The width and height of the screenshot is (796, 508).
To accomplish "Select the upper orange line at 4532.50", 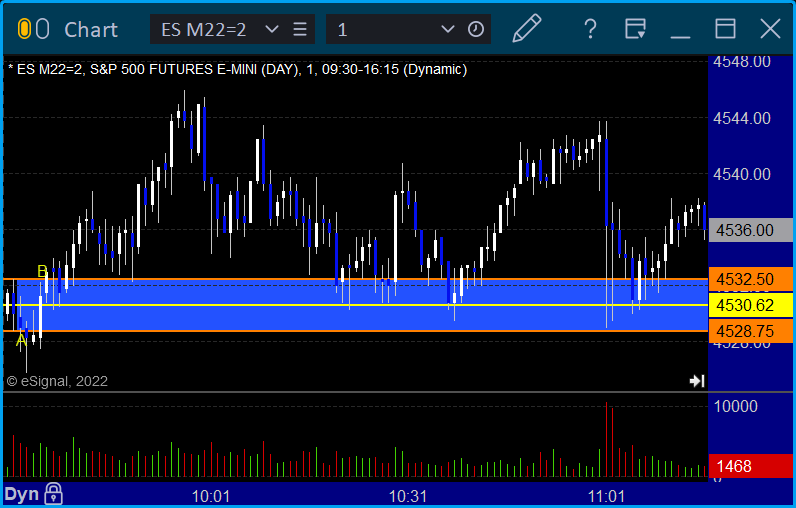I will (355, 279).
